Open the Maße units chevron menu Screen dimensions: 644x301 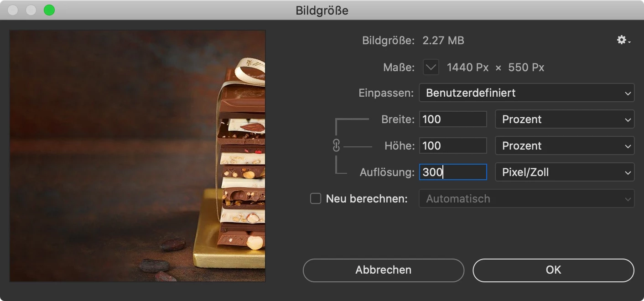431,67
